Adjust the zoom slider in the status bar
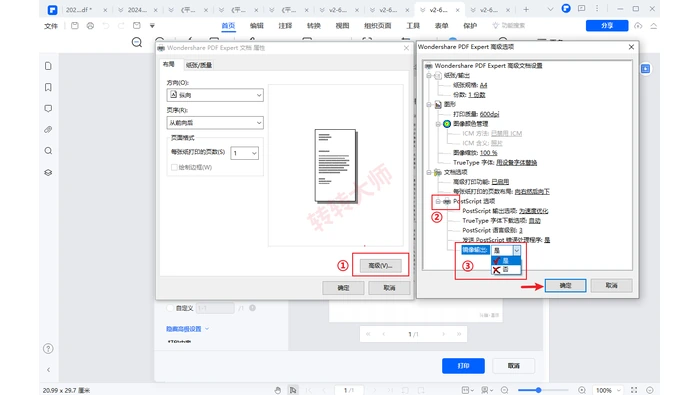Viewport: 700px width, 395px height. [538, 390]
